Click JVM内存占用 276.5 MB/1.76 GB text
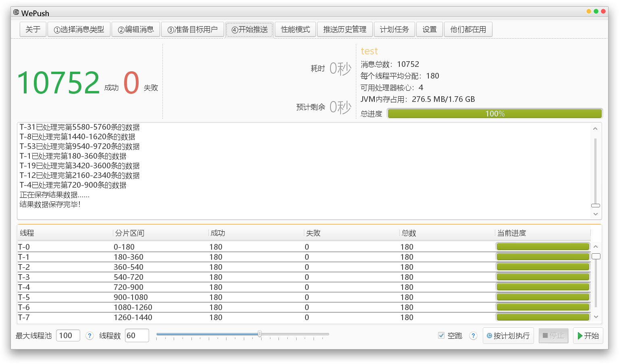 pyautogui.click(x=418, y=99)
